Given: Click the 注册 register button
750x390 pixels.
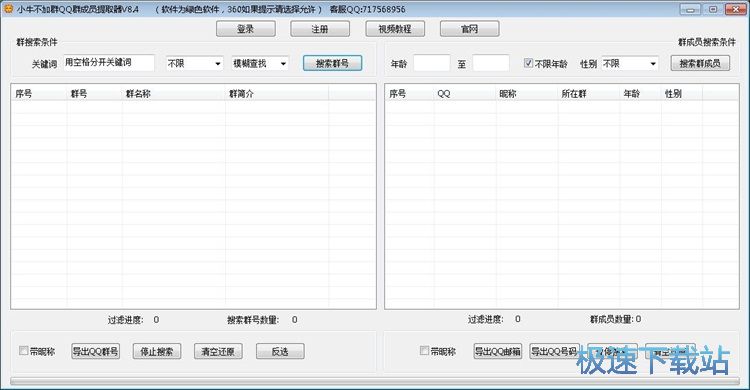Looking at the screenshot, I should point(320,29).
